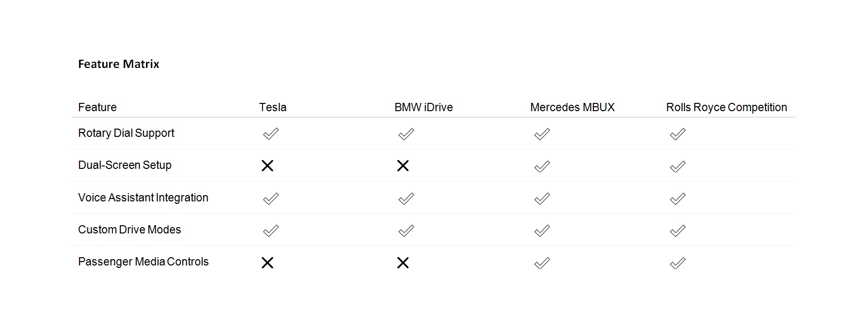Click Mercedes MBUX Dual-Screen Setup checkmark
868x331 pixels.
(x=542, y=166)
